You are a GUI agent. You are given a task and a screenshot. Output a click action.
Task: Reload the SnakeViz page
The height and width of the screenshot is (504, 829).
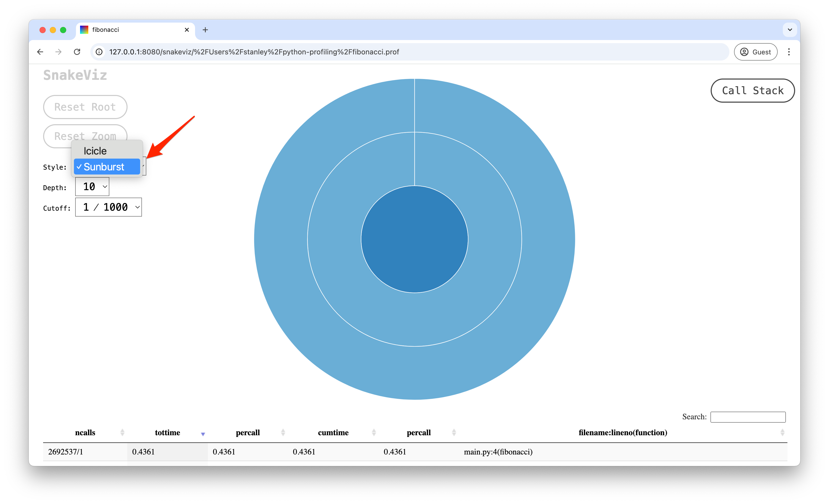point(77,52)
